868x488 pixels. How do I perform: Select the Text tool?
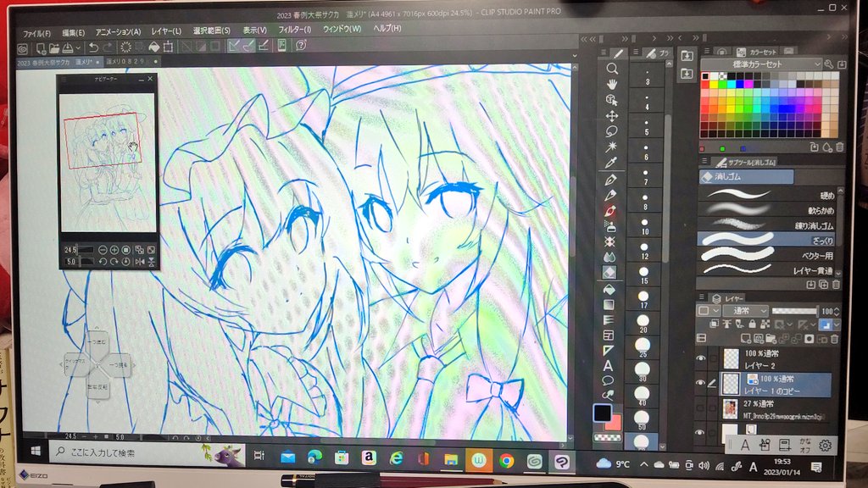coord(608,366)
